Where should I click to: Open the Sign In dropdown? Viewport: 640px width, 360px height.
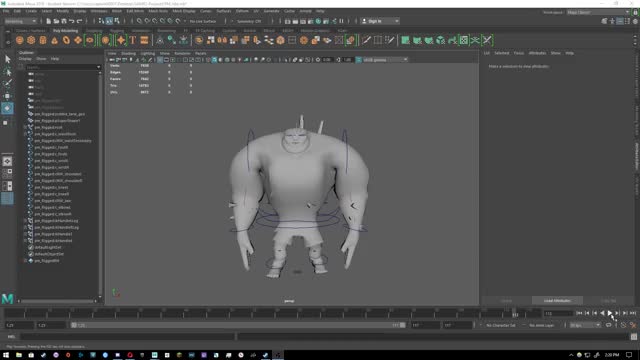(380, 21)
